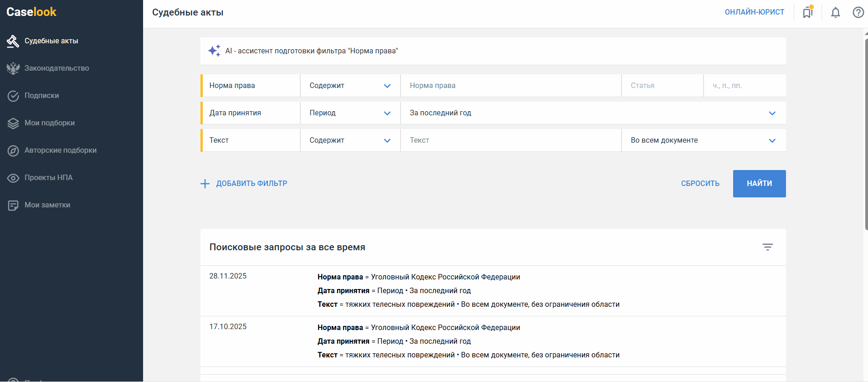Expand the Норма права condition dropdown
This screenshot has width=868, height=382.
pos(350,86)
